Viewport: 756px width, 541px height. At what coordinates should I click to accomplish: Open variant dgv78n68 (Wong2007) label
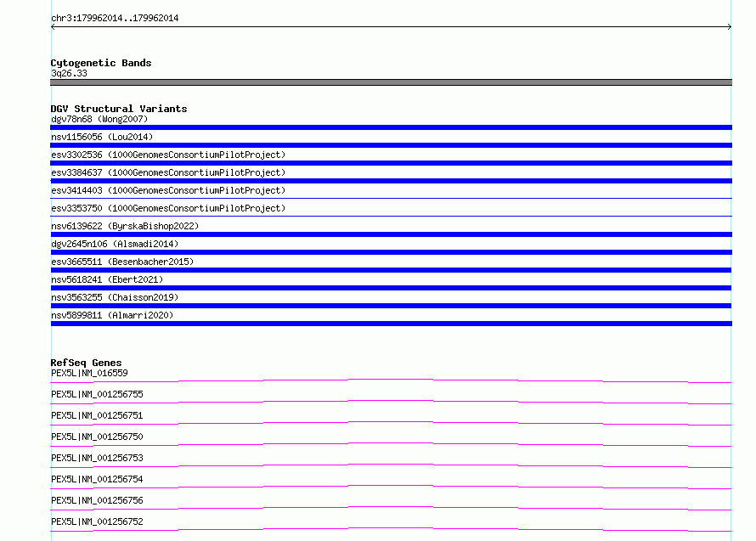(x=99, y=119)
